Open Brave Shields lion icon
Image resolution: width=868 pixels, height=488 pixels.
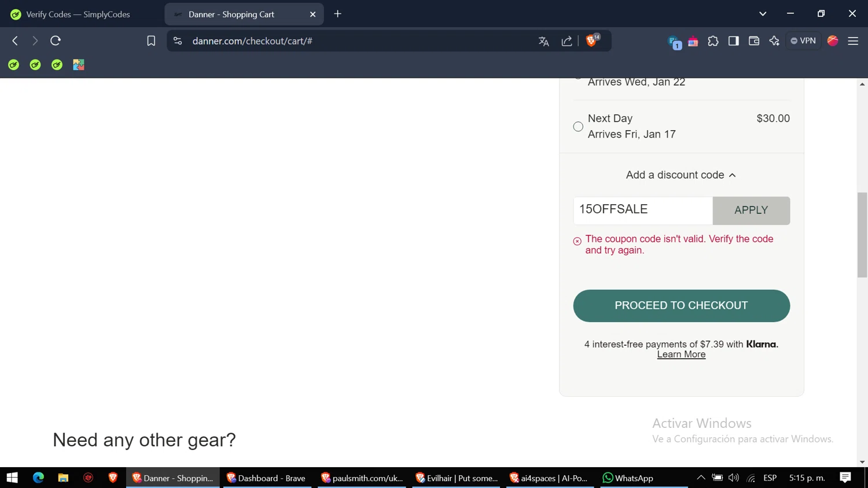[x=591, y=40]
